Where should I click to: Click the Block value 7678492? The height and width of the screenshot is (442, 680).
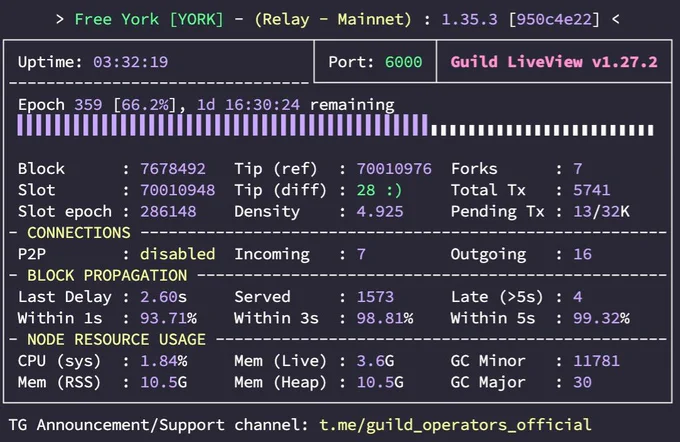173,169
